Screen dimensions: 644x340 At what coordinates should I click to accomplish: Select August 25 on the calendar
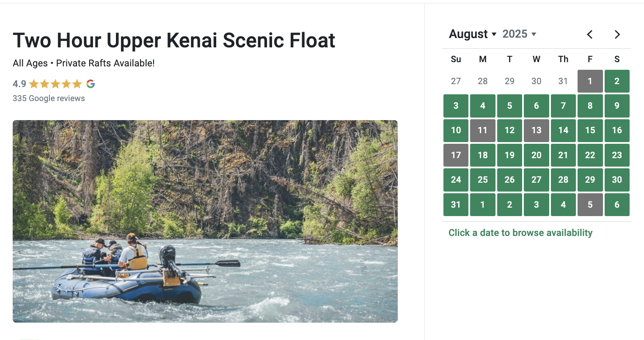pos(483,180)
